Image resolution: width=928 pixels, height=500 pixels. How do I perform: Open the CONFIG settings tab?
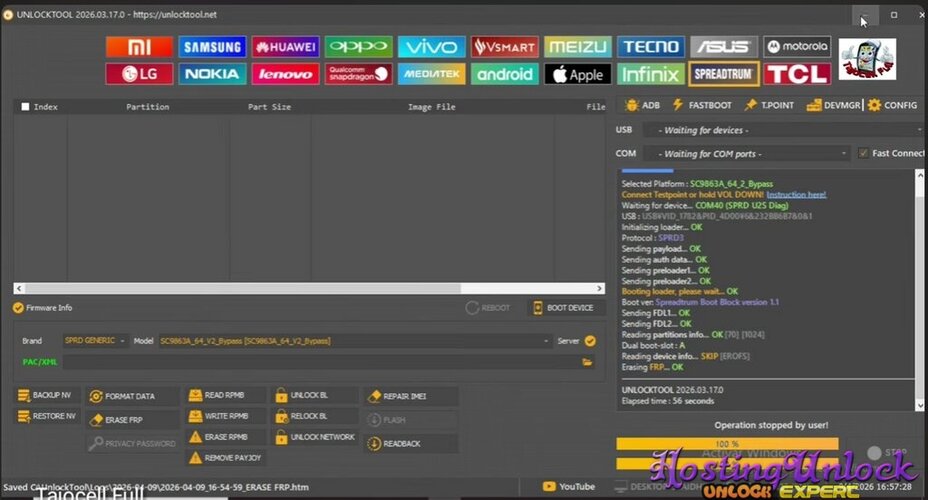892,105
